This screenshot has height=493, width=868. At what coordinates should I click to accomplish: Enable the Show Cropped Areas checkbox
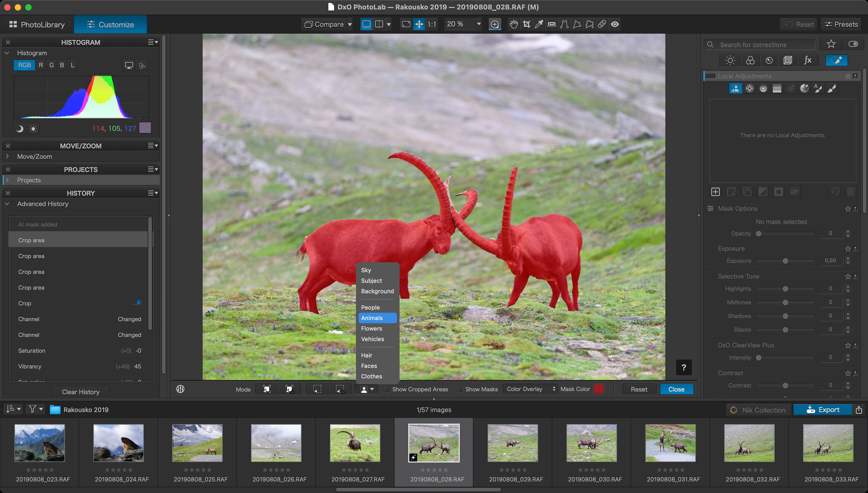click(387, 389)
